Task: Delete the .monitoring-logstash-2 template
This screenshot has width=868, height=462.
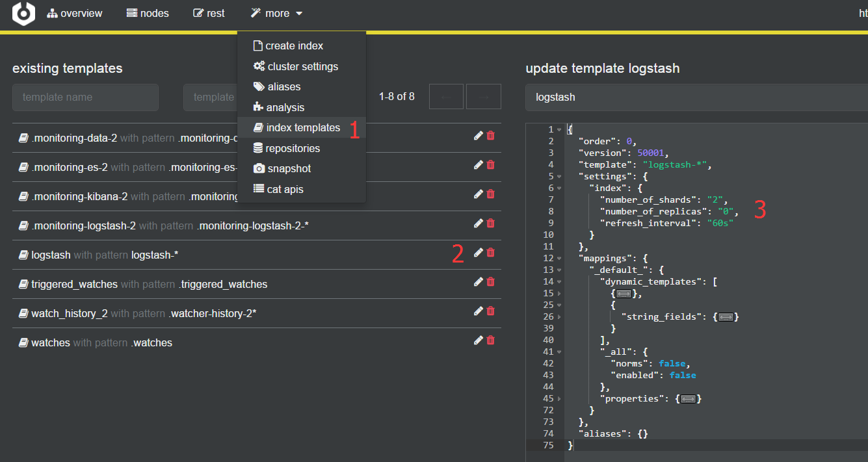Action: tap(491, 223)
